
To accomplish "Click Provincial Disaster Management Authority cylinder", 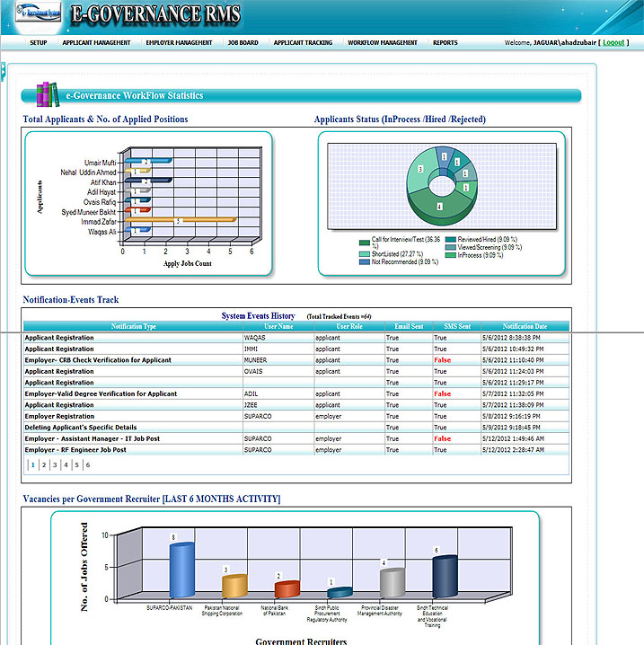I will (x=393, y=582).
